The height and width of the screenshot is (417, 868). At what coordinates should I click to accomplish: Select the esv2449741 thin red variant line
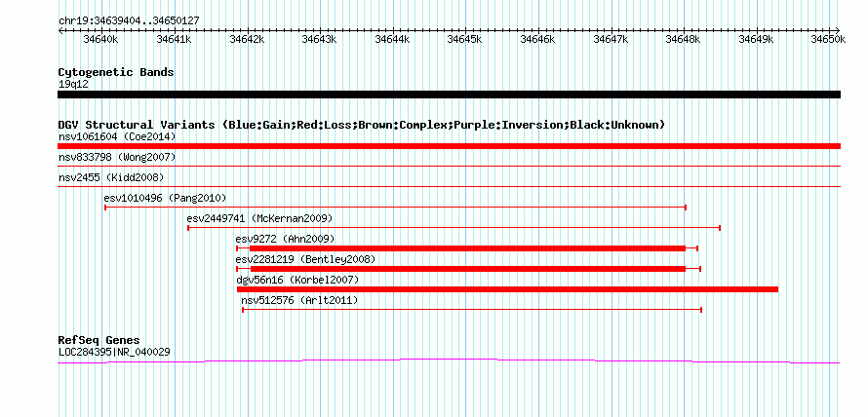pos(454,228)
